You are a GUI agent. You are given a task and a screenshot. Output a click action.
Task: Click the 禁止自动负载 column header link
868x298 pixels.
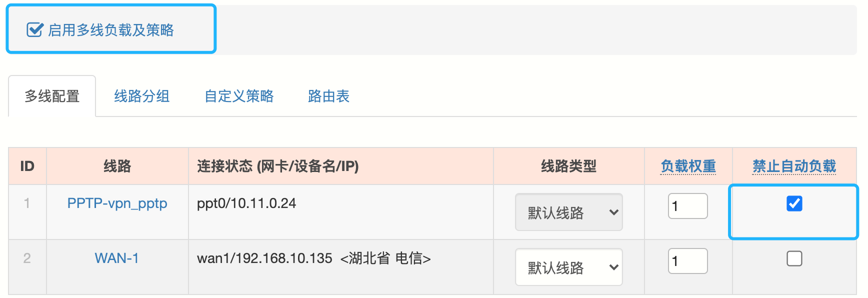[794, 166]
